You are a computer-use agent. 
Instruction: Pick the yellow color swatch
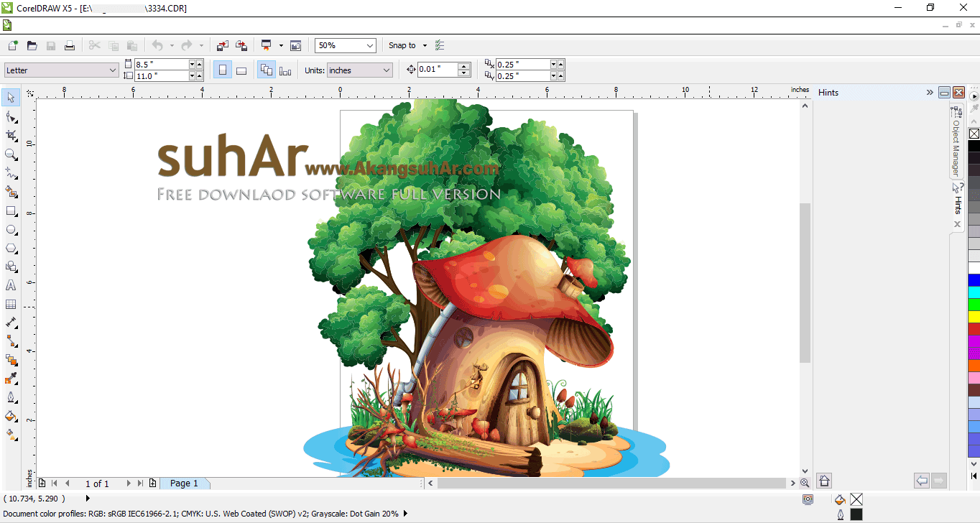(x=974, y=317)
